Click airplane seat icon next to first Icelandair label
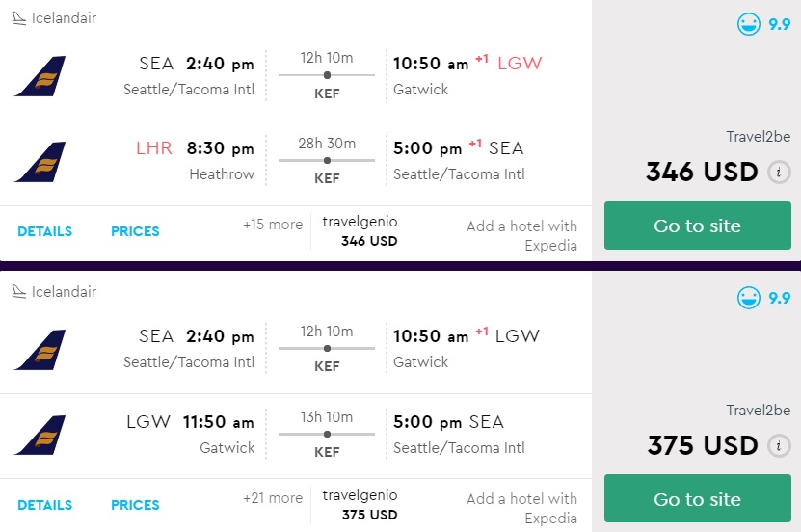The height and width of the screenshot is (532, 801). tap(18, 18)
